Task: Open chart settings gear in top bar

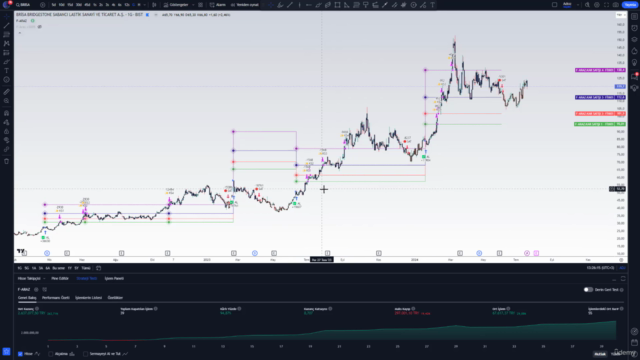Action: pyautogui.click(x=597, y=5)
